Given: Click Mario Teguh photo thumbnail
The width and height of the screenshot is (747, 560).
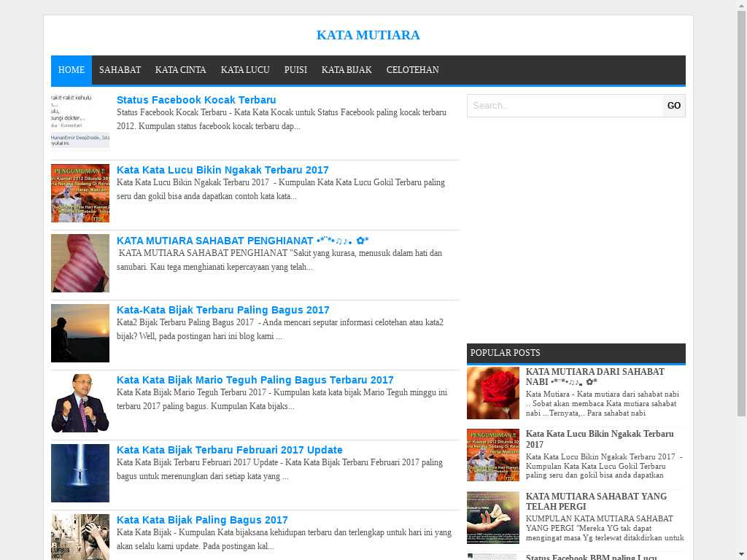Looking at the screenshot, I should 80,403.
